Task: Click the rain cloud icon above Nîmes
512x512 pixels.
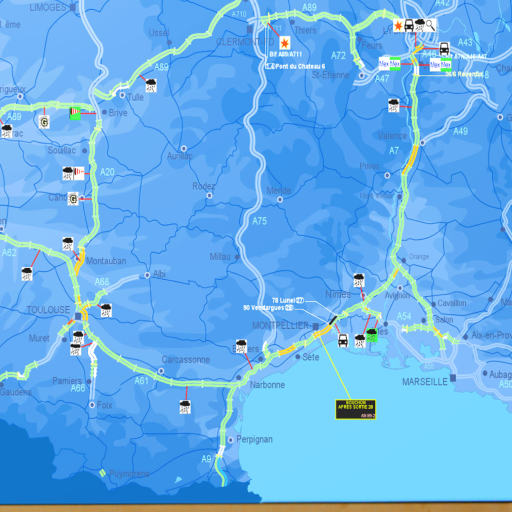Action: (x=359, y=280)
